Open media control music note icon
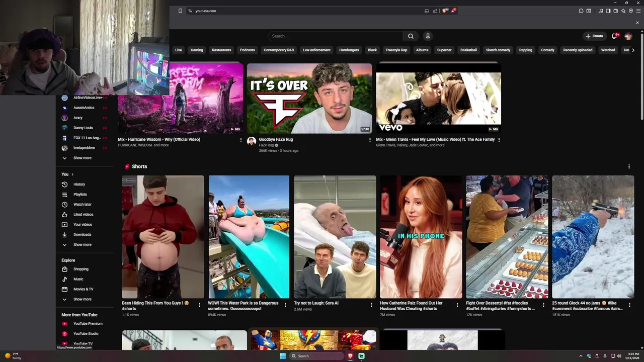Screen dimensions: 644x362 600,11
